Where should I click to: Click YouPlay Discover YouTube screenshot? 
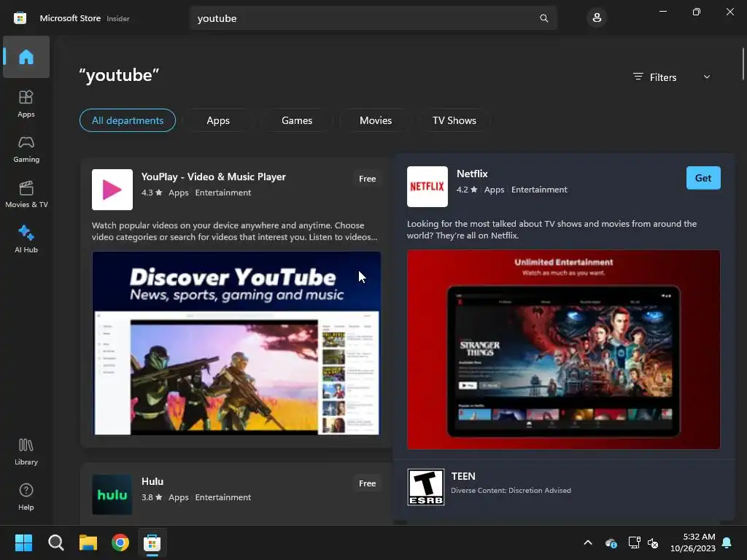(x=236, y=343)
